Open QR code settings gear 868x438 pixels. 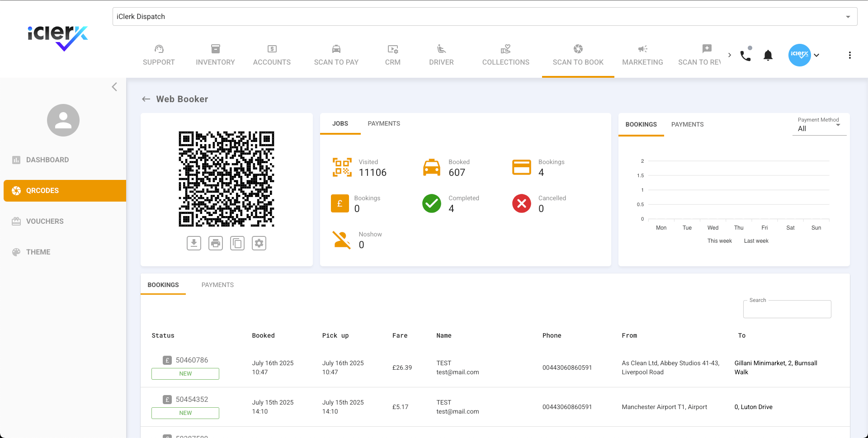coord(259,243)
